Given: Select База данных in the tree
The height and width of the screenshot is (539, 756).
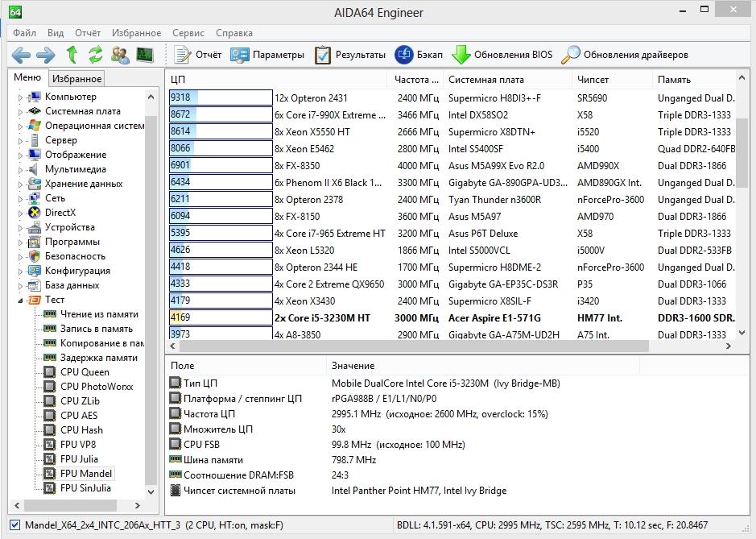Looking at the screenshot, I should tap(72, 284).
